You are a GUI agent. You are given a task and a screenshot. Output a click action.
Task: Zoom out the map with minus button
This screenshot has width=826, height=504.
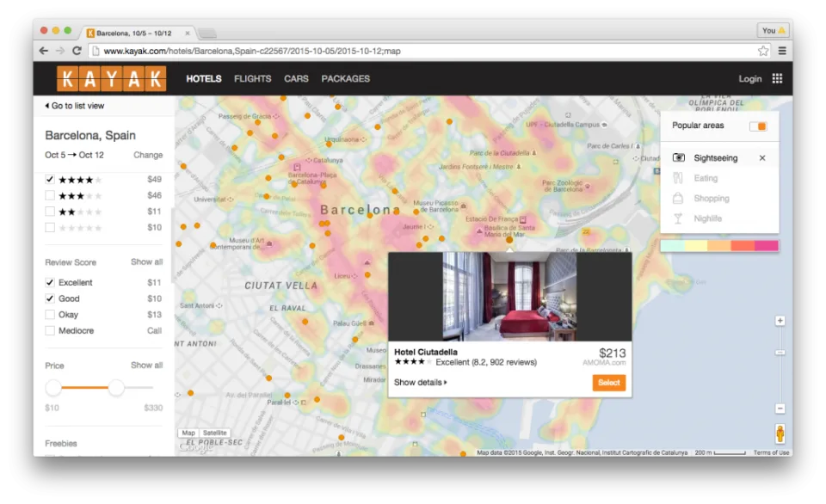[x=780, y=409]
